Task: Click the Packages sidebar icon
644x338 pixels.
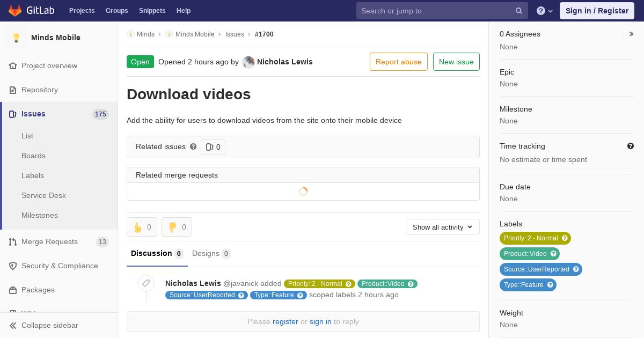Action: click(x=13, y=290)
